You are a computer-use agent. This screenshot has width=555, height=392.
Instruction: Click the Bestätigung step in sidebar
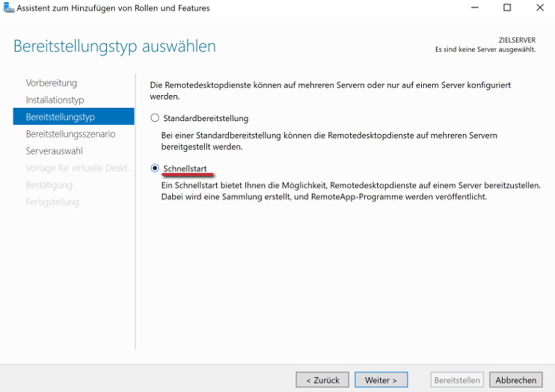pos(49,185)
